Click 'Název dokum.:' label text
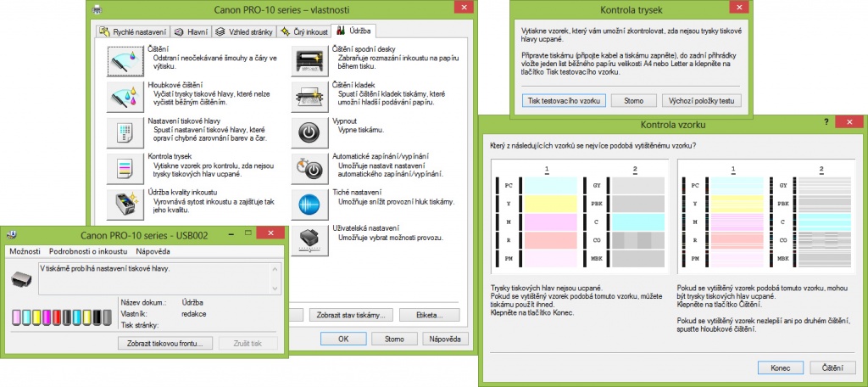 tap(142, 303)
